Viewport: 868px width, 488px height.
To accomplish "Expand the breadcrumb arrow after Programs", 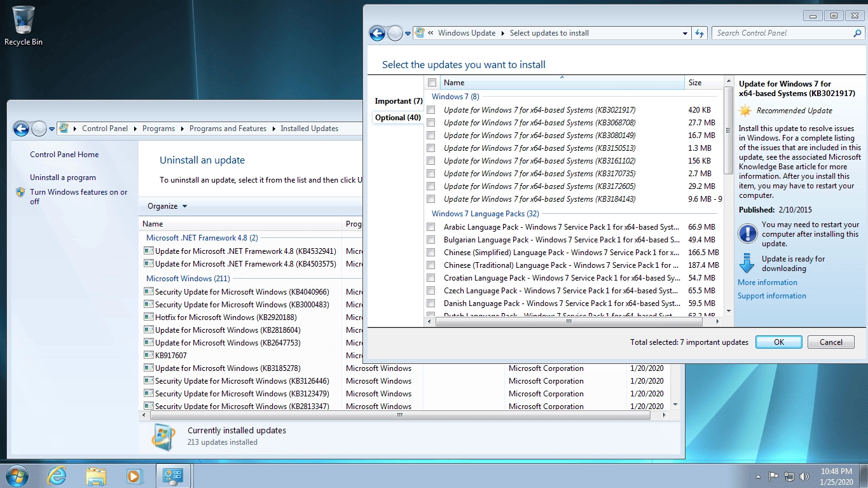I will click(182, 129).
